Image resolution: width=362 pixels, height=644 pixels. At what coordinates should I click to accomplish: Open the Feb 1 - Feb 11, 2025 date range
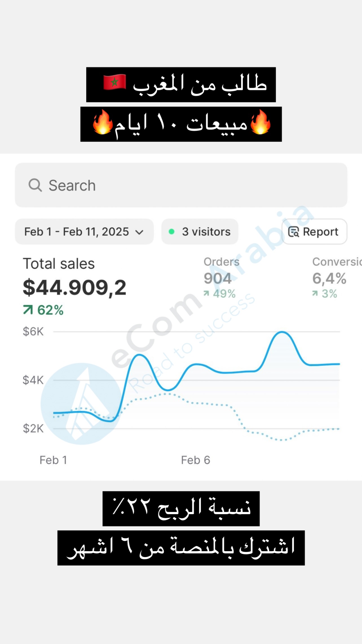[x=77, y=232]
